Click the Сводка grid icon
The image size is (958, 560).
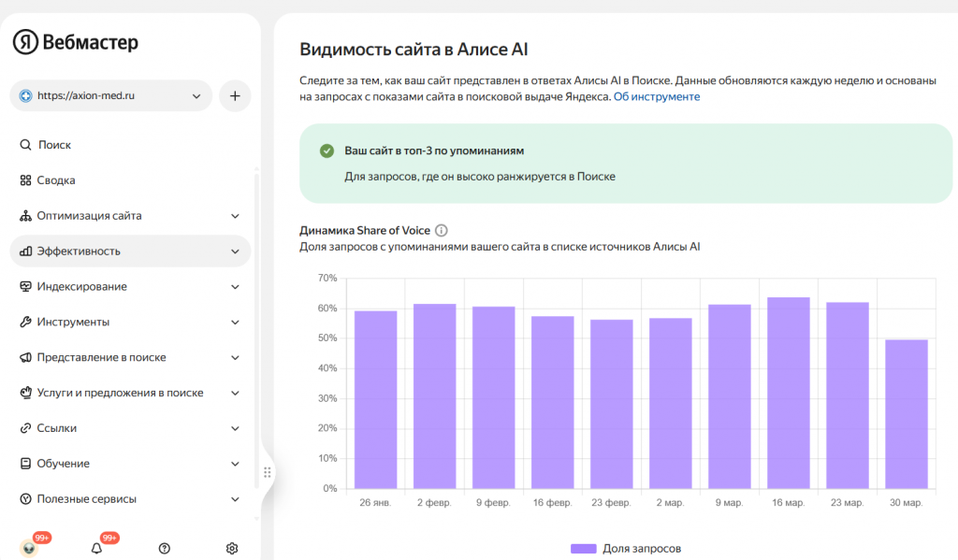click(25, 180)
